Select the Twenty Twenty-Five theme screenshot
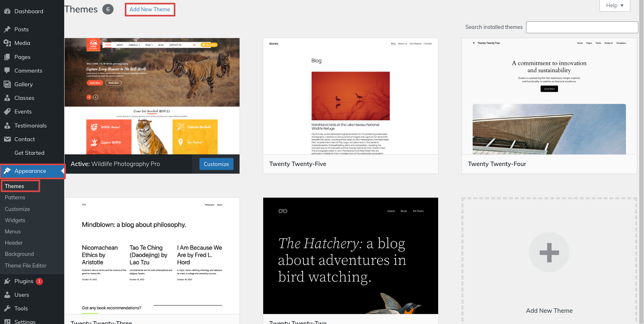 pos(351,96)
